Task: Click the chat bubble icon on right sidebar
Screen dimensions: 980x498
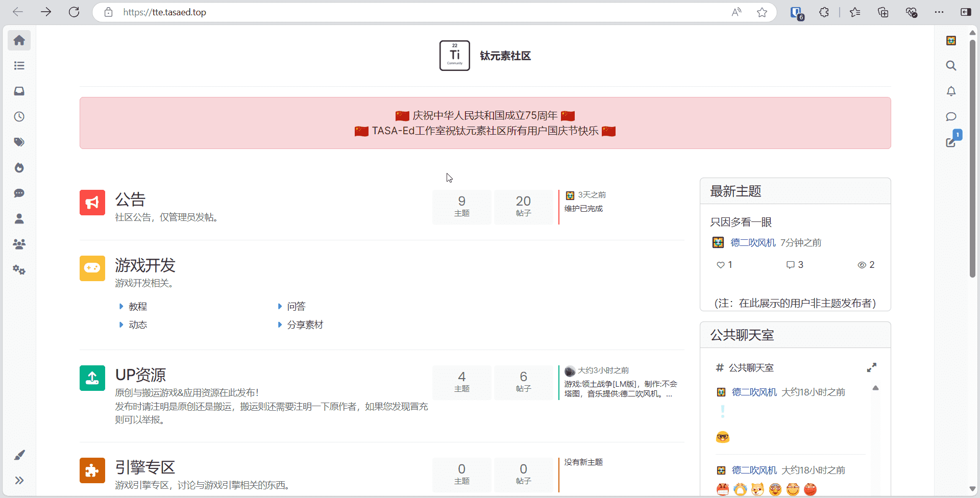Action: click(x=951, y=117)
